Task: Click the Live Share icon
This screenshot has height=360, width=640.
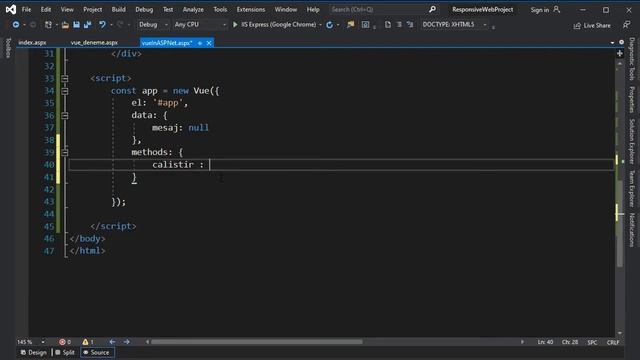Action: click(577, 26)
